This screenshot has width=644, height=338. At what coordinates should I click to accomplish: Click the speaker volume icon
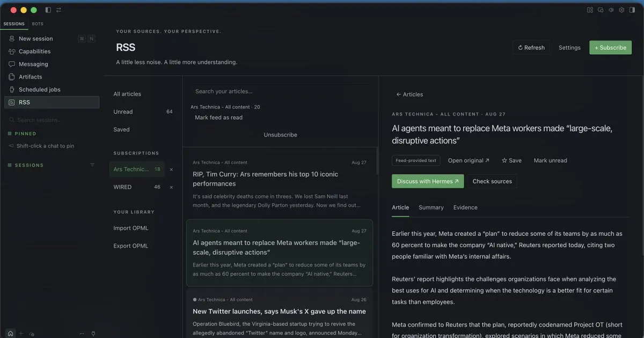tap(611, 10)
